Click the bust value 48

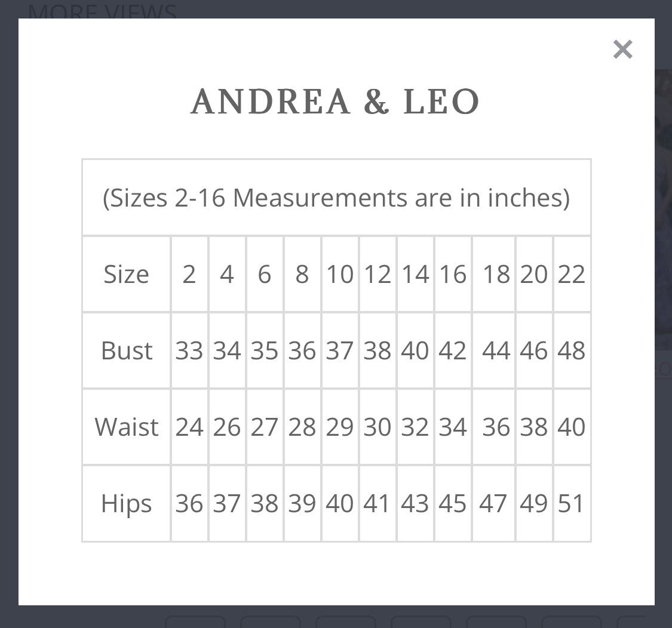(572, 351)
